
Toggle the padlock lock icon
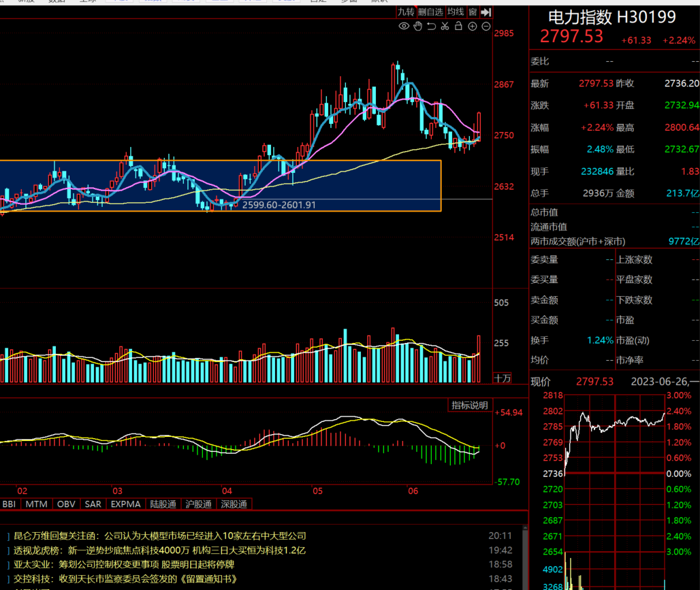[x=458, y=27]
